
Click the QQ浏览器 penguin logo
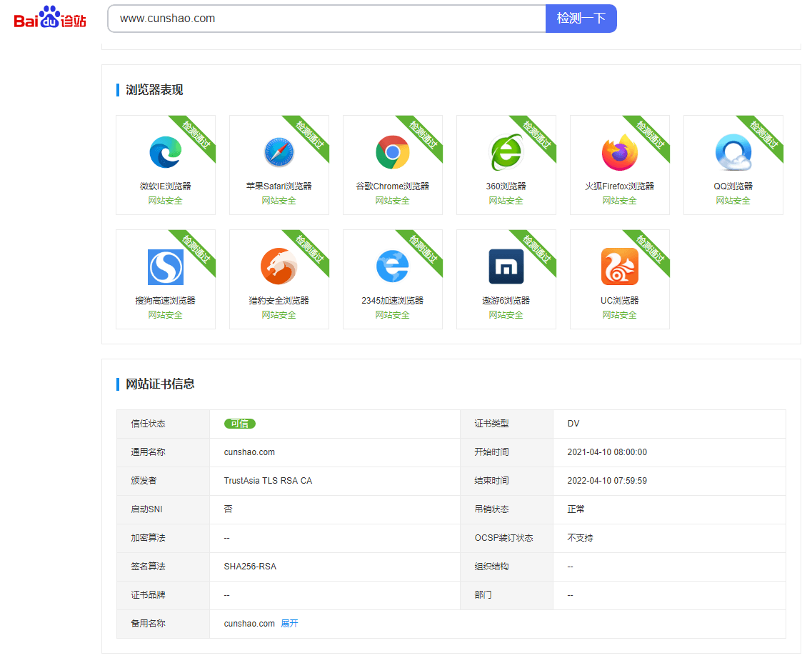(733, 151)
